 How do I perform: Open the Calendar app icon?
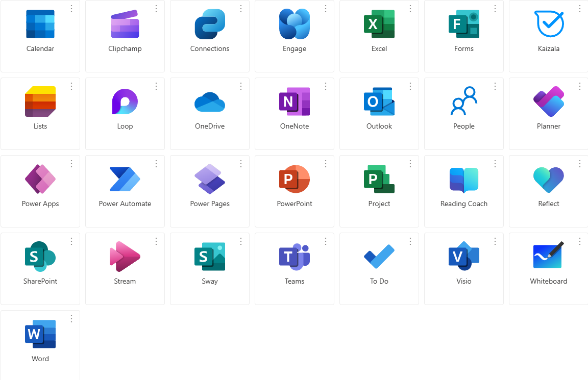[x=40, y=24]
